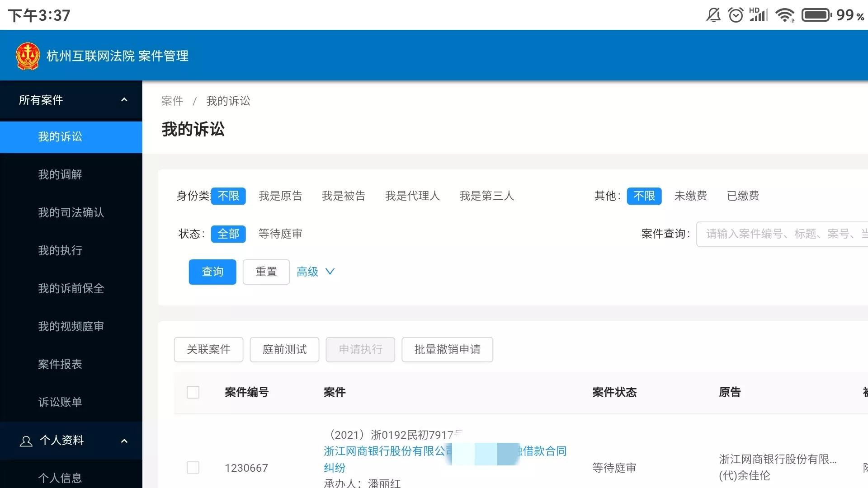Collapse the 所有案件 sidebar section

[x=124, y=100]
